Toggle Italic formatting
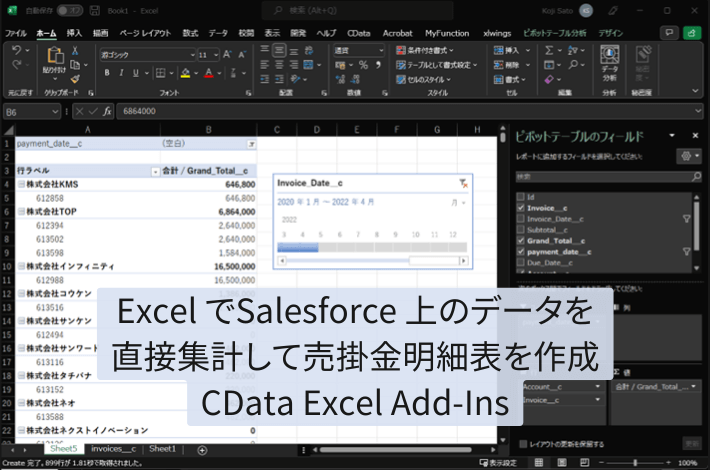 click(121, 72)
